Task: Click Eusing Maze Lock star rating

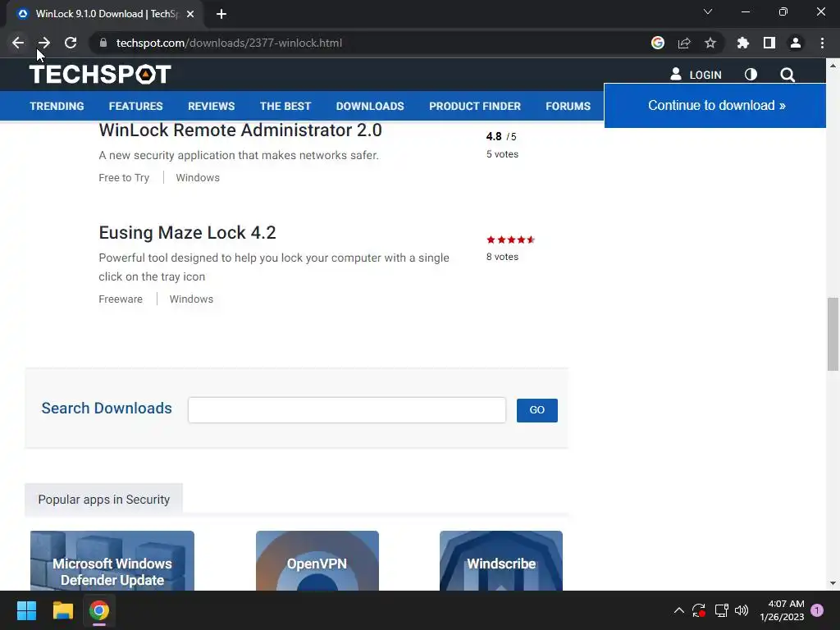Action: [x=510, y=240]
